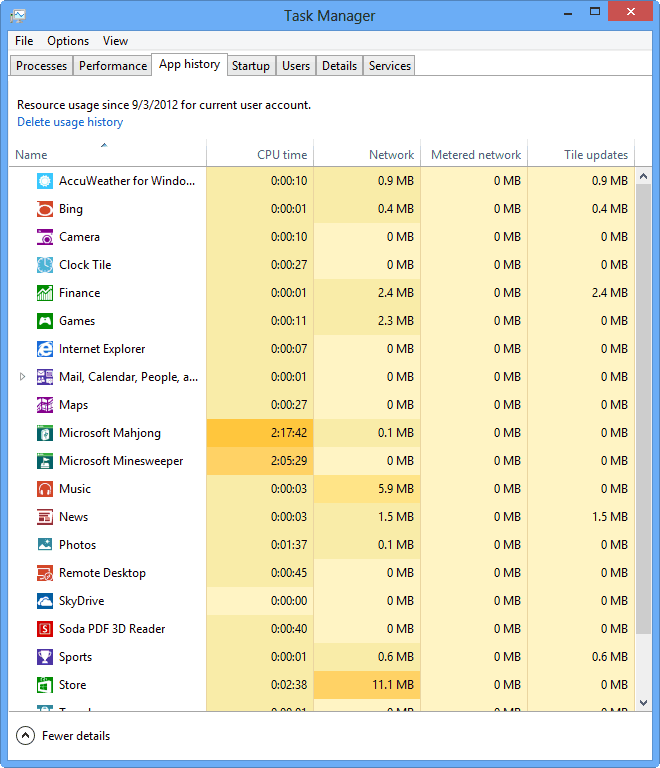Select the Finance chart icon
Viewport: 660px width, 768px height.
[x=45, y=292]
